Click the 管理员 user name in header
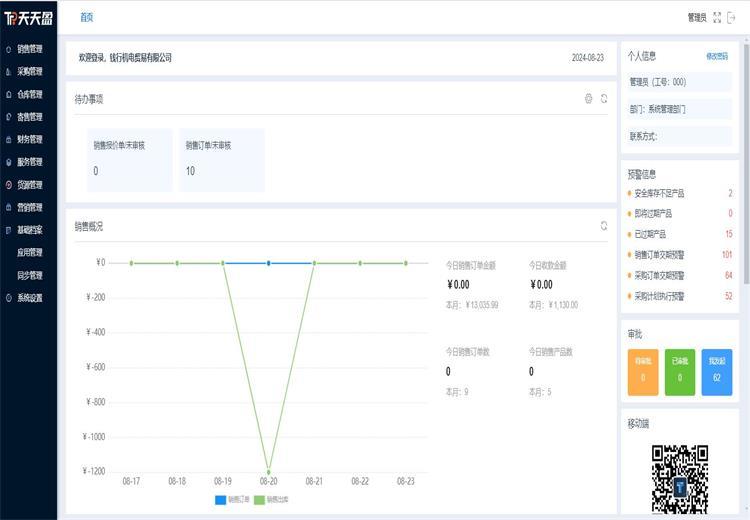750x520 pixels. [697, 18]
